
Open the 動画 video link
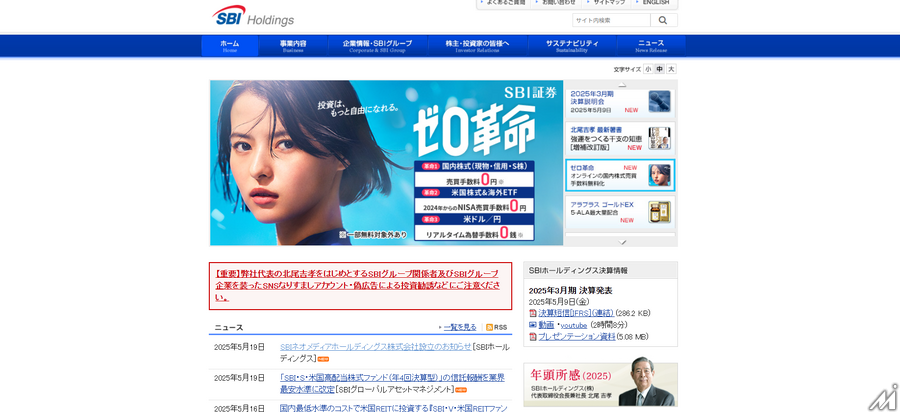tap(546, 325)
